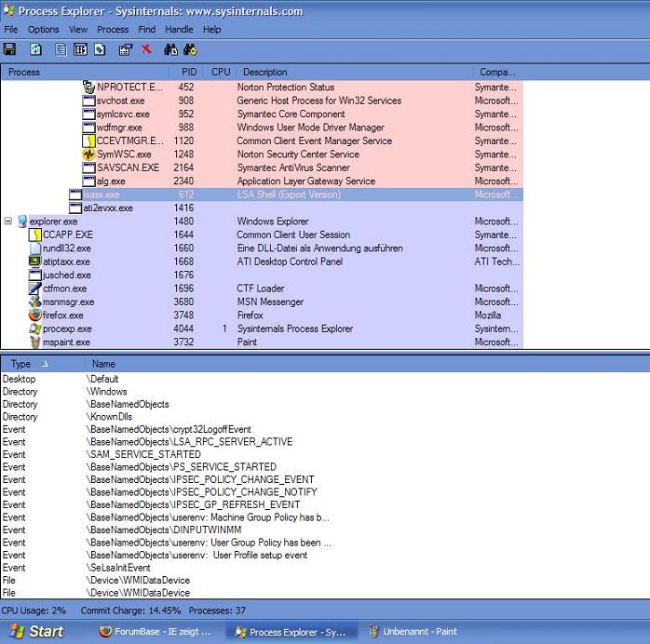The height and width of the screenshot is (644, 650).
Task: Select the LSA_RPC_SERVER_ACTIVE event row
Action: click(325, 442)
